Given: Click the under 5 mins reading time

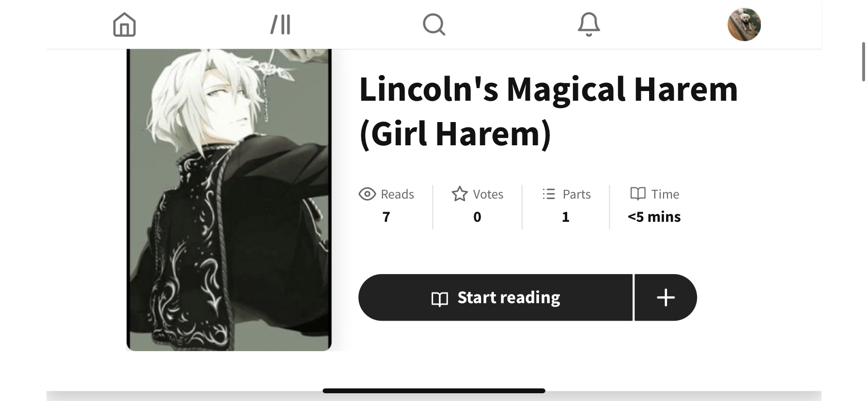Looking at the screenshot, I should (654, 217).
